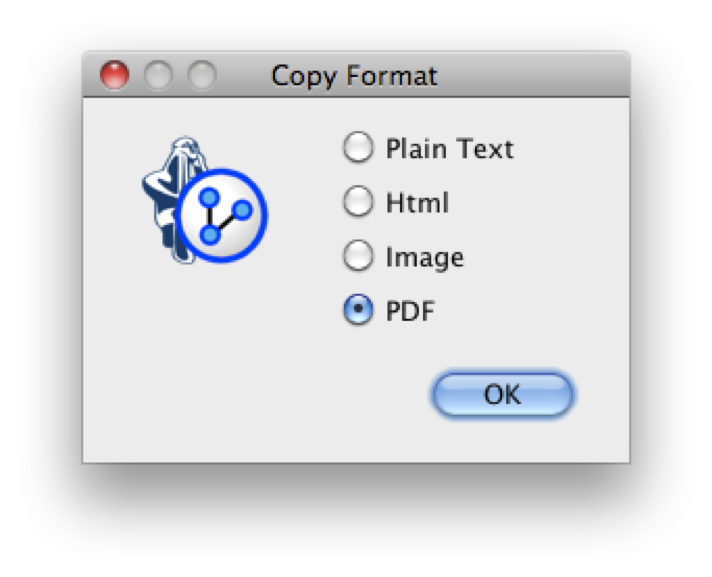Click the bottom node in graph emblem
712x577 pixels.
click(210, 235)
